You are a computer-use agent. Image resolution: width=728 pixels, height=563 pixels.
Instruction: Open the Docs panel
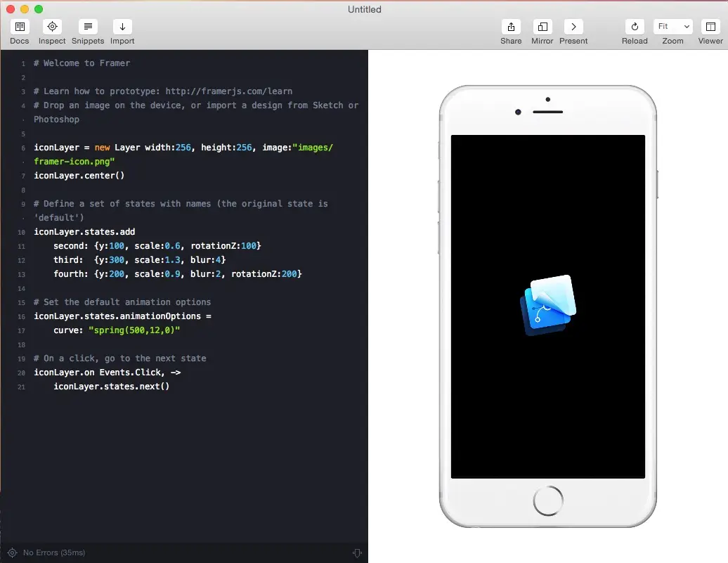[x=20, y=27]
